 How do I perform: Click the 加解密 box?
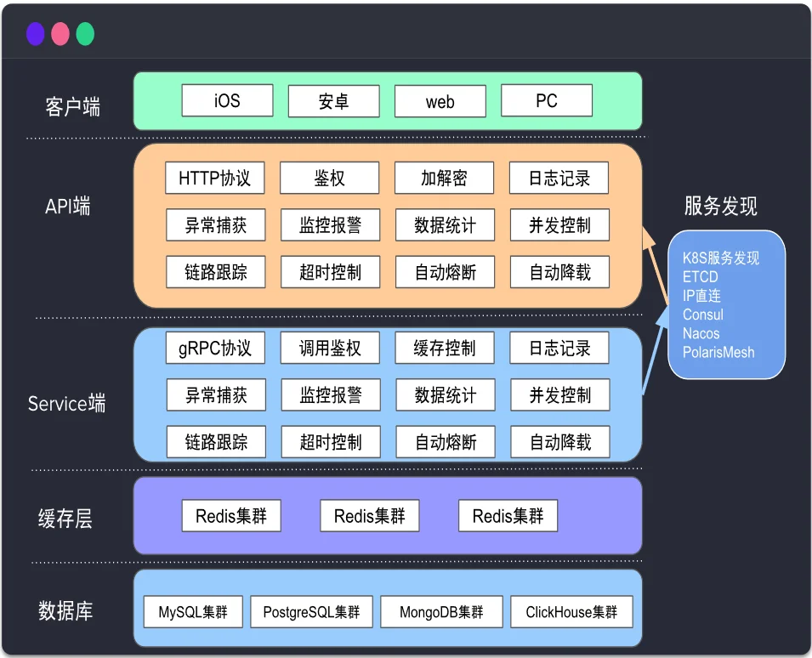(x=445, y=178)
